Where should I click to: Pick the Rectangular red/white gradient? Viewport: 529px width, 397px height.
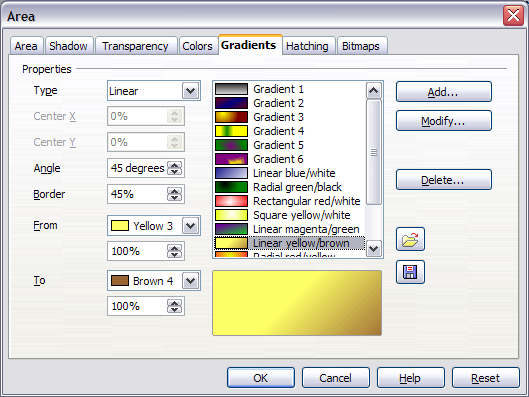[x=289, y=201]
